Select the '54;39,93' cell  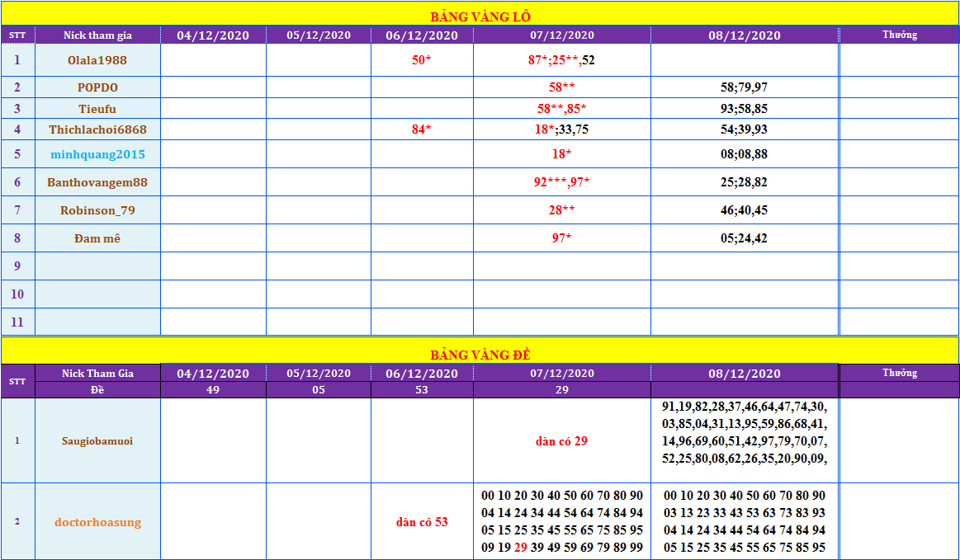point(745,129)
